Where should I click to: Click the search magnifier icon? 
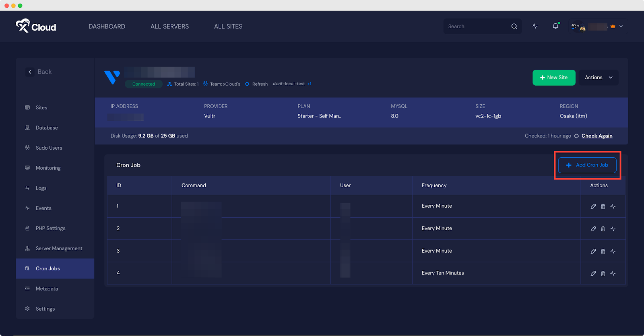tap(514, 27)
